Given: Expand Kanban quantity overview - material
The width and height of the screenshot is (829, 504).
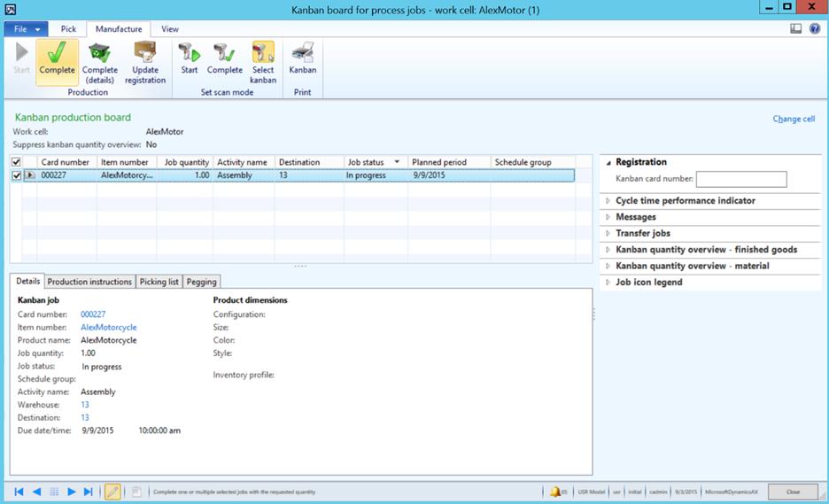Looking at the screenshot, I should 608,266.
